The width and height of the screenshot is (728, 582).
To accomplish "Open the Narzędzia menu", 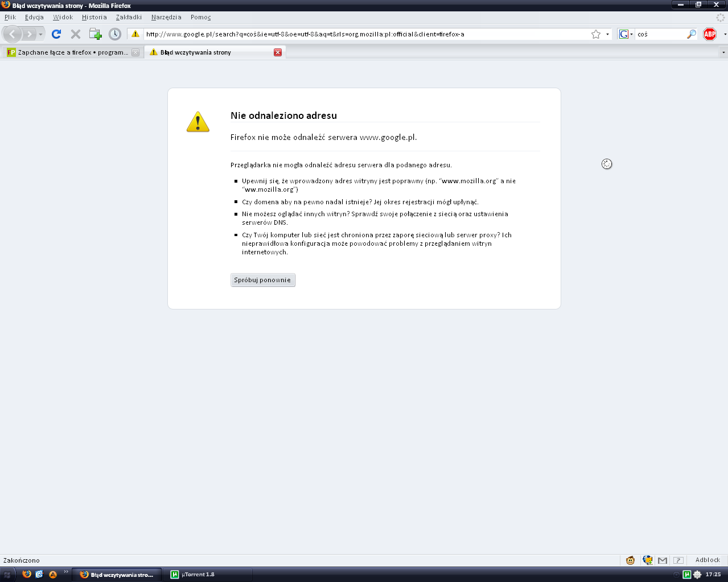I will 166,17.
